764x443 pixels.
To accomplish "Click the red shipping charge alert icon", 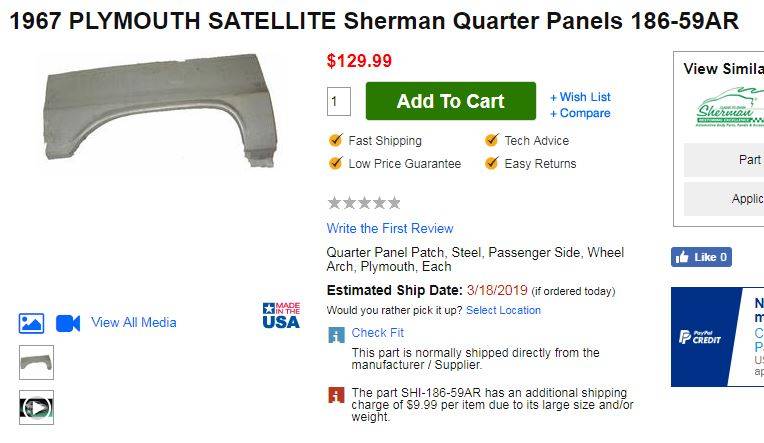I will [337, 395].
